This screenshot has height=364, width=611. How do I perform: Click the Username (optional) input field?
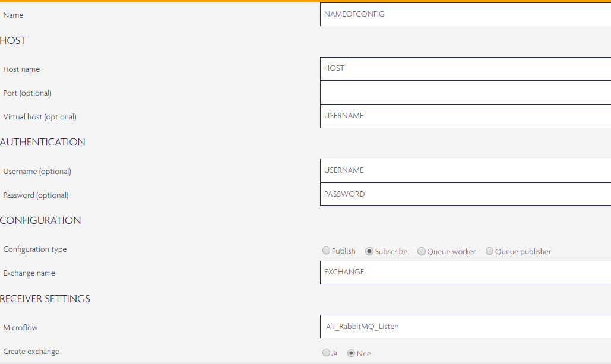(466, 170)
